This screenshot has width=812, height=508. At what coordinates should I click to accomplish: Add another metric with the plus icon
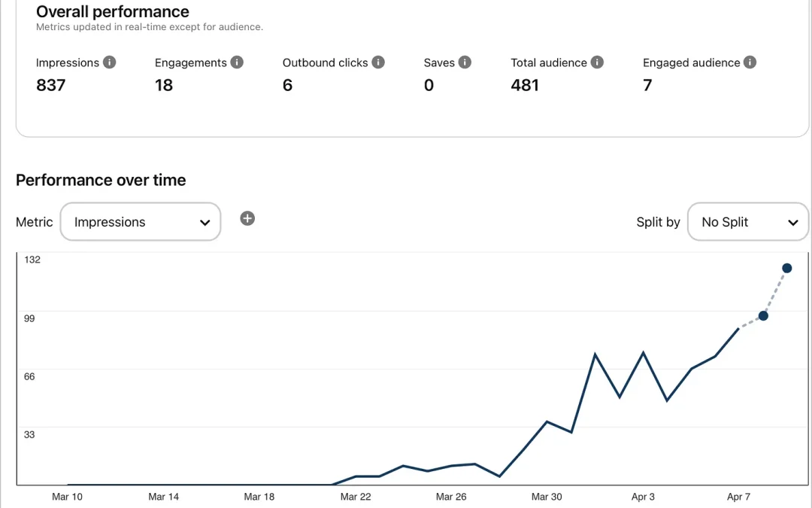(247, 218)
